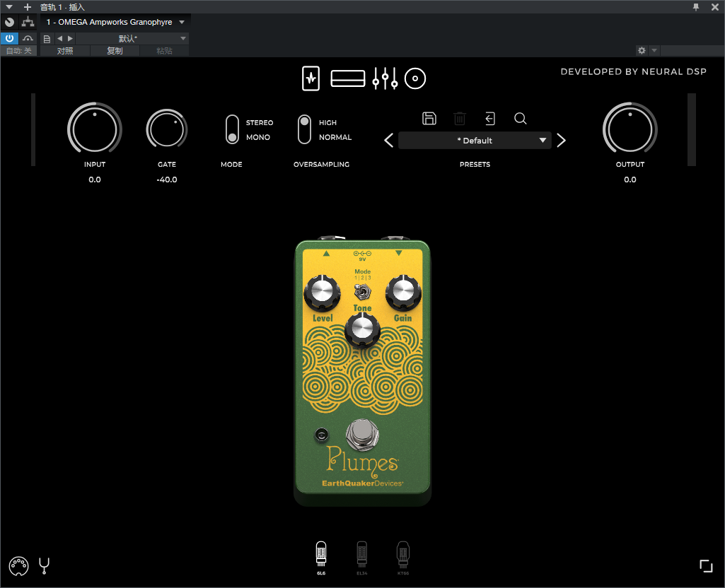Pin the plugin window
The width and height of the screenshot is (725, 588).
point(696,7)
